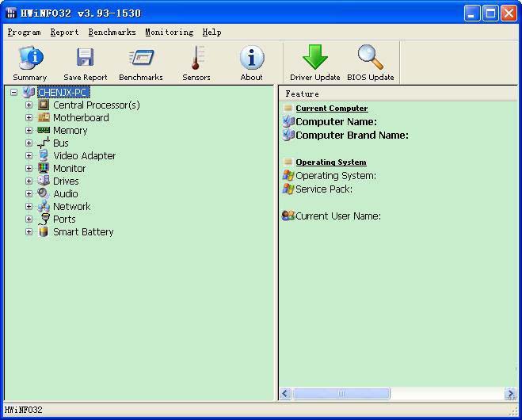The width and height of the screenshot is (522, 420).
Task: Open the Report menu
Action: pyautogui.click(x=64, y=32)
